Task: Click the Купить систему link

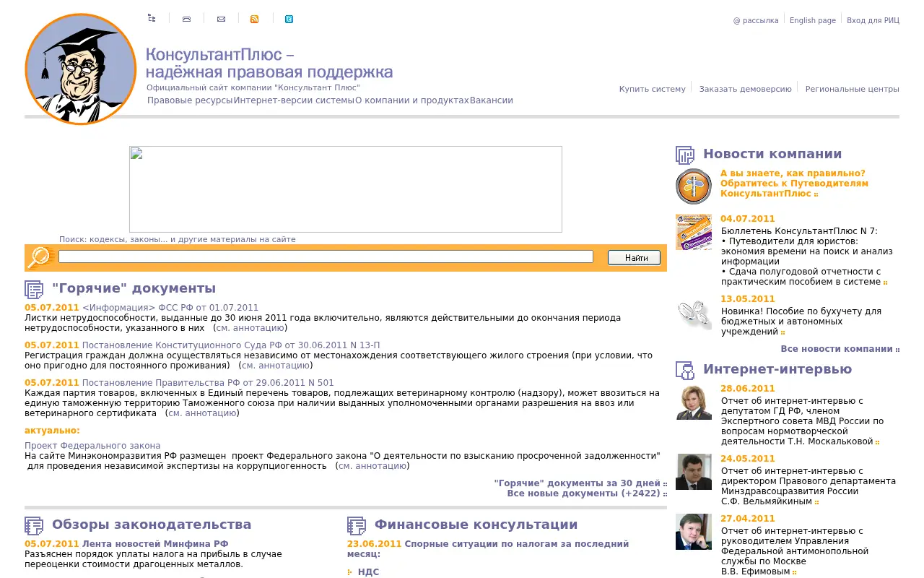Action: coord(652,89)
